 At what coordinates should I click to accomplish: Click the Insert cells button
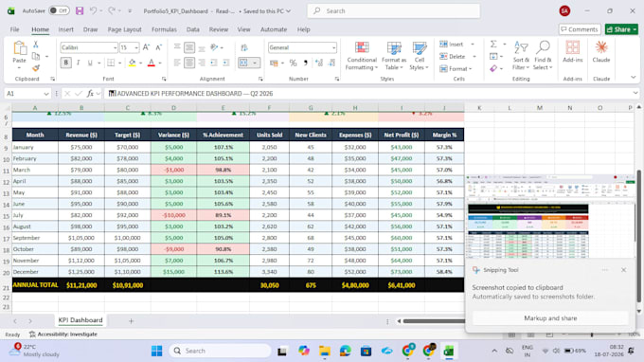point(452,44)
